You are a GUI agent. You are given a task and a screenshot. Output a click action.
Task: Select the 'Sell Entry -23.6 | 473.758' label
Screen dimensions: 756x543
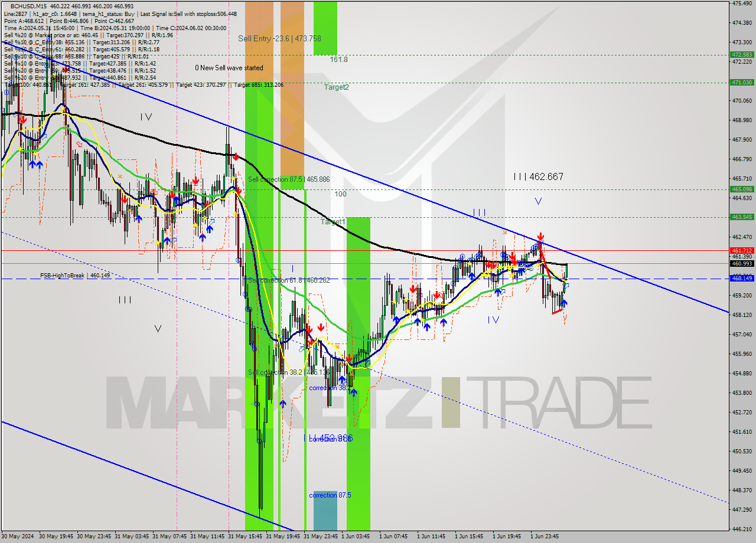point(279,38)
